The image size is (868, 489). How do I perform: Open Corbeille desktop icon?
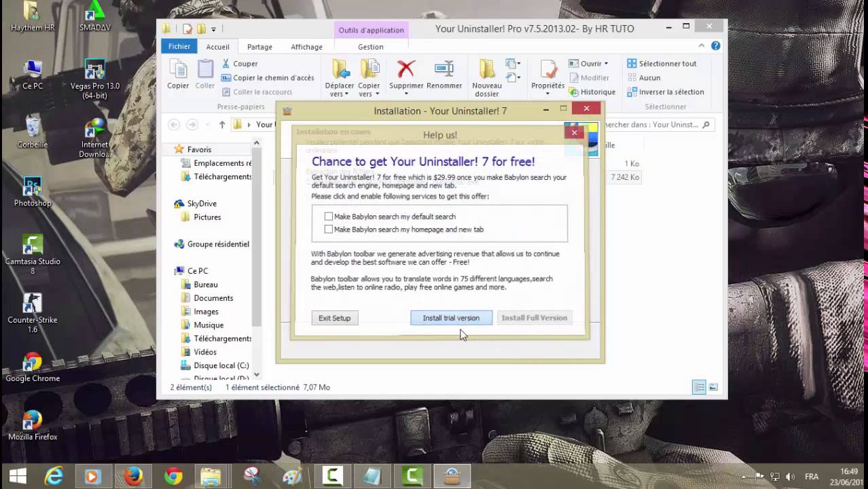tap(33, 132)
